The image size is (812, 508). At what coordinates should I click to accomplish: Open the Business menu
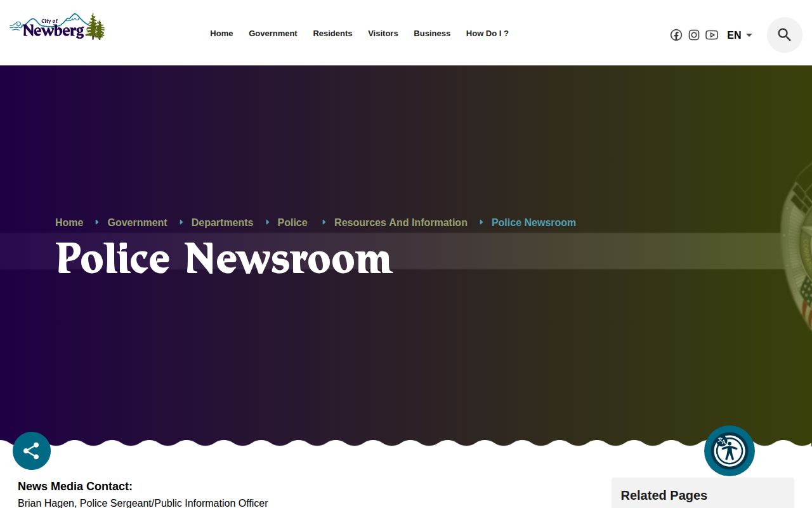432,34
